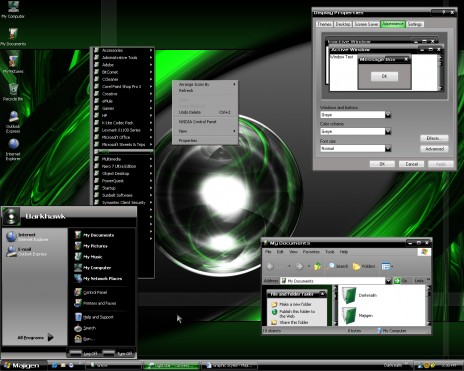The width and height of the screenshot is (464, 371).
Task: Expand the Microsoft Office program group
Action: 123,137
